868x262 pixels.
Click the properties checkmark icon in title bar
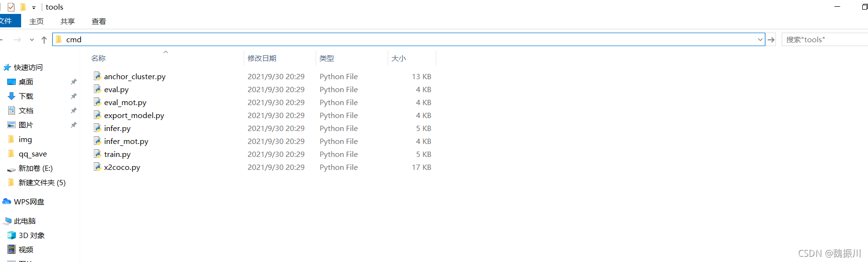point(11,7)
